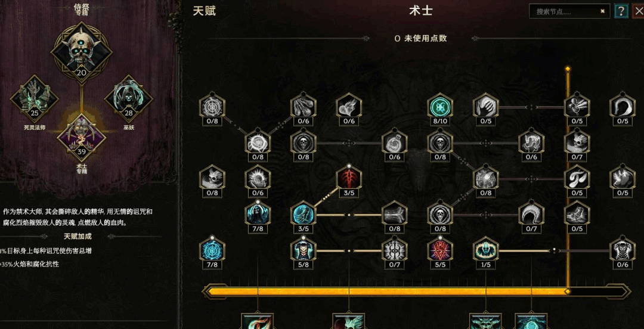Select the red rune node with 3/5

(x=349, y=178)
